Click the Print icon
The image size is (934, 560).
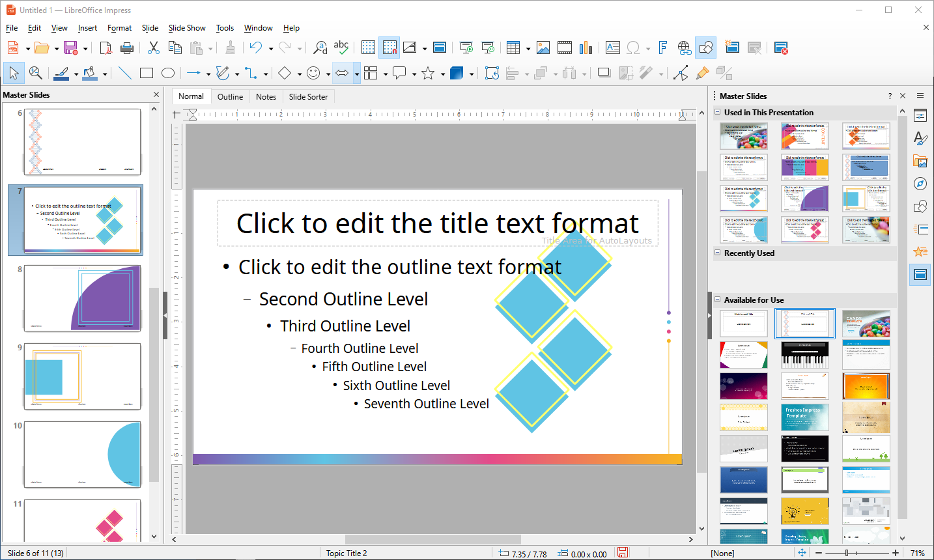[x=127, y=48]
